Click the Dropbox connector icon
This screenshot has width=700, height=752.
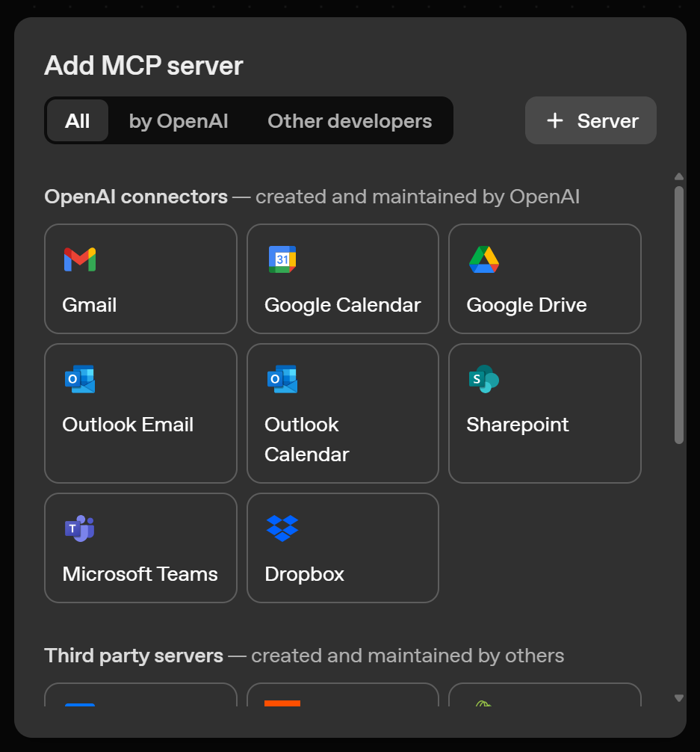click(280, 528)
